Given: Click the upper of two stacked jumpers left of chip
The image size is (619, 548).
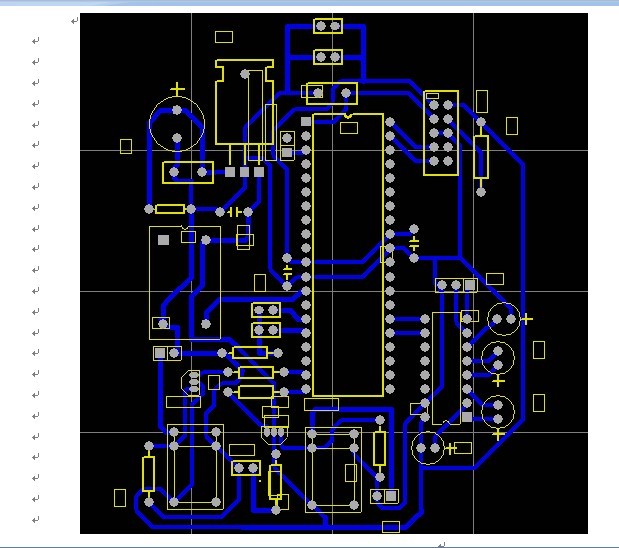Looking at the screenshot, I should pyautogui.click(x=266, y=310).
